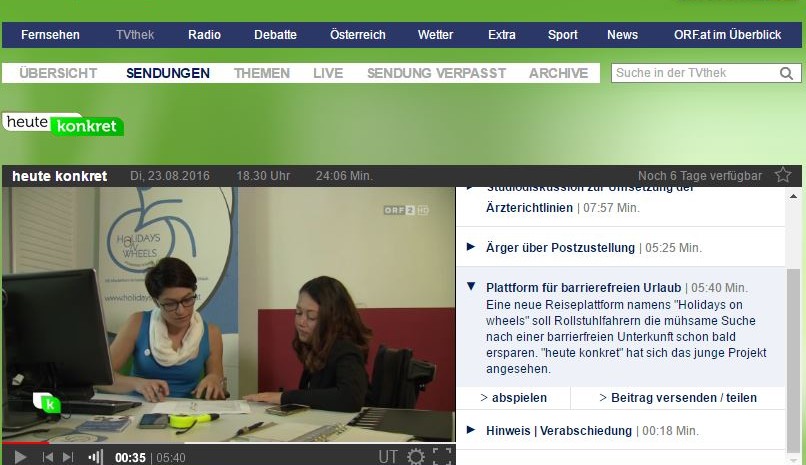
Task: Play the video with the play button
Action: (21, 457)
